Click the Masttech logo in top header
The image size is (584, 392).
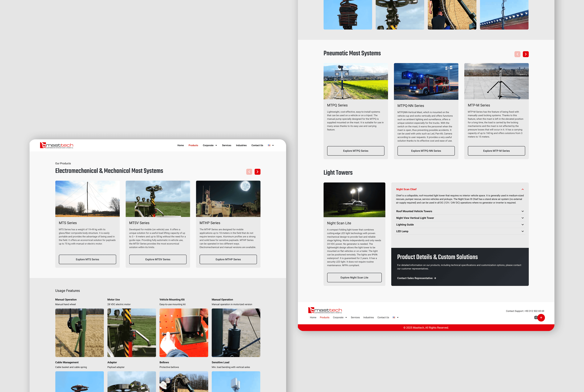(57, 145)
